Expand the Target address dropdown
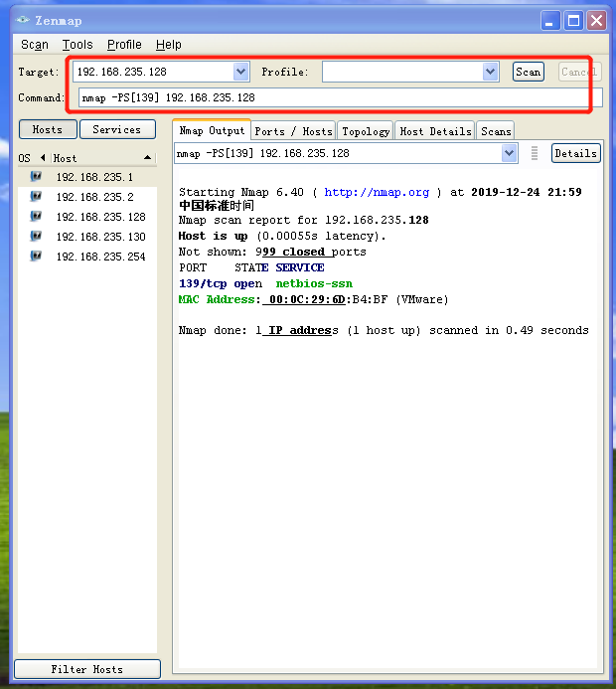 (x=240, y=72)
